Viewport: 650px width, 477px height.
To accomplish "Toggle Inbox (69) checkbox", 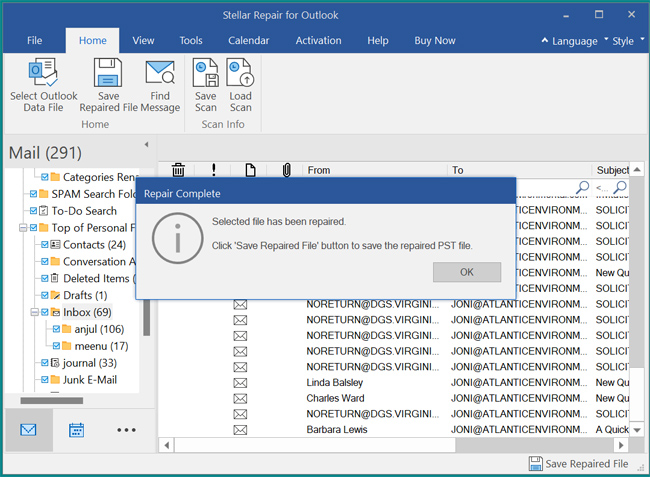I will 45,312.
